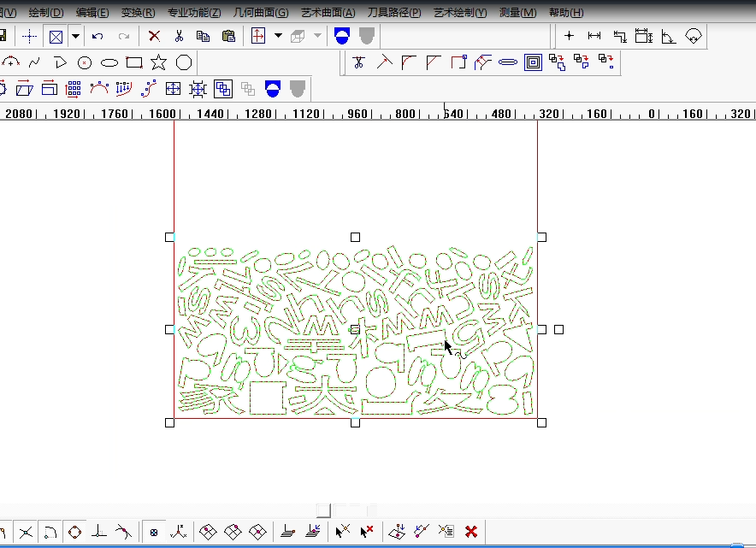
Task: Select the rectangle drawing tool
Action: click(134, 62)
